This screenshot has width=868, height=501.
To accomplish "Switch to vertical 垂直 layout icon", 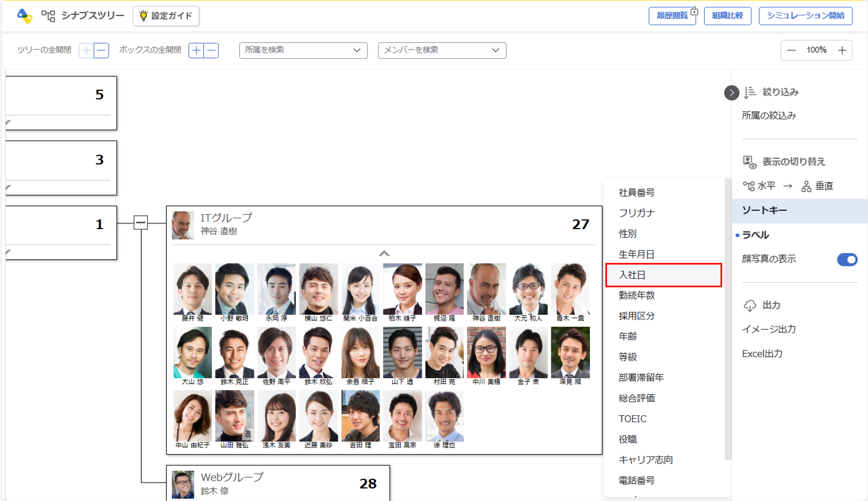I will click(x=806, y=186).
